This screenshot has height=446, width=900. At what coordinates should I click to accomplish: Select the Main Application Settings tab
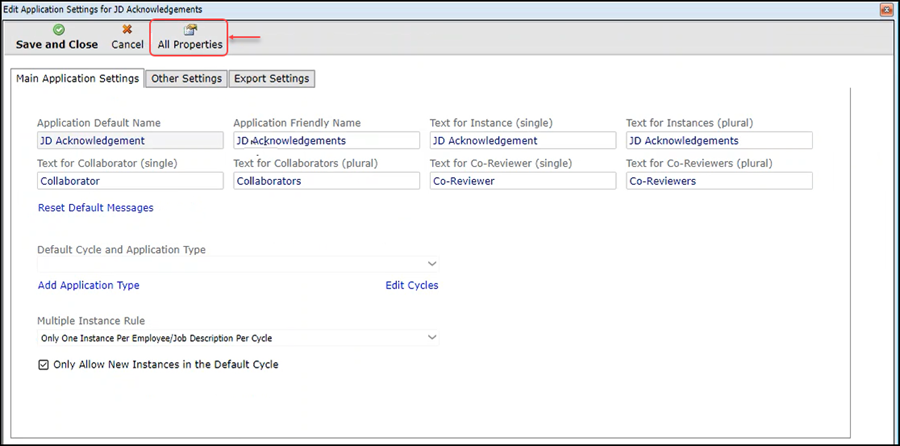coord(77,79)
